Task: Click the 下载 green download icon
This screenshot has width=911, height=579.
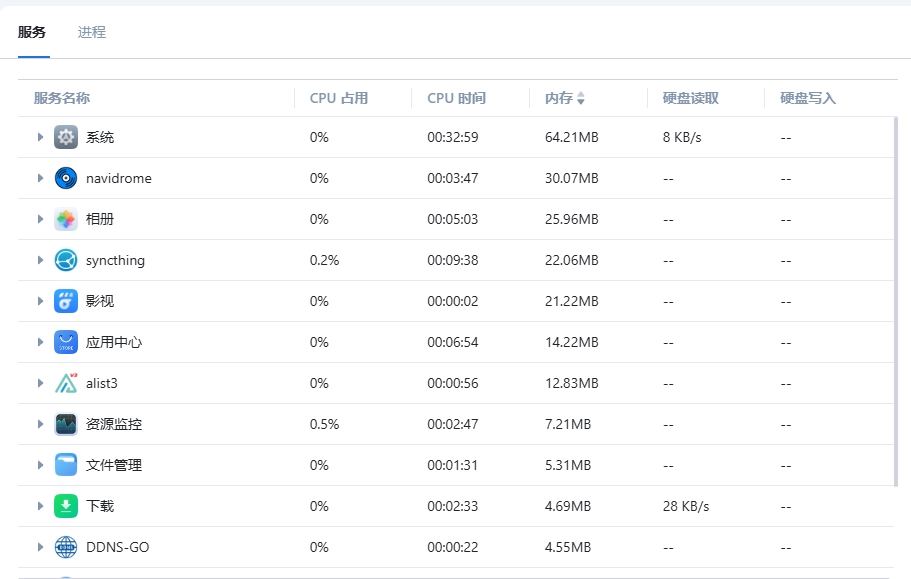Action: click(x=66, y=506)
